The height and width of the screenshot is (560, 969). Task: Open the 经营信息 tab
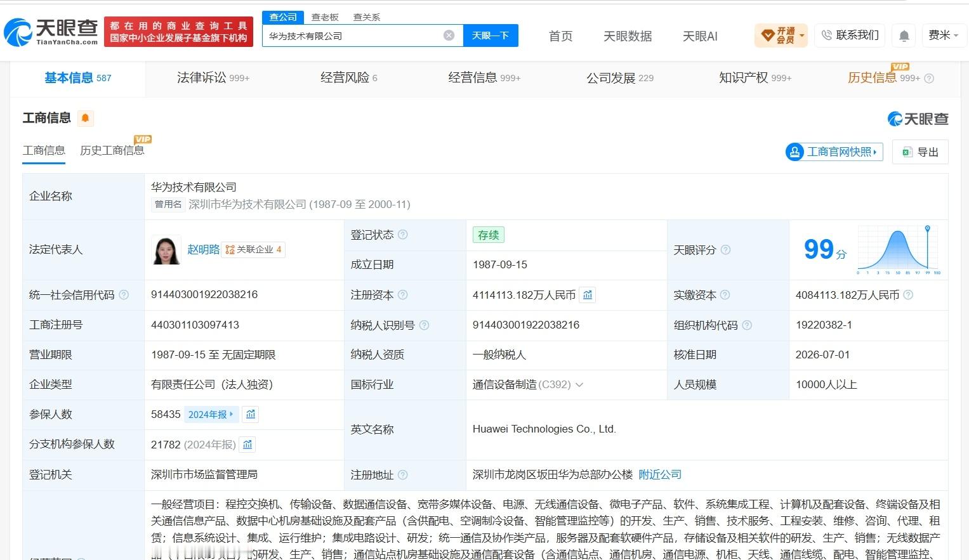tap(484, 78)
